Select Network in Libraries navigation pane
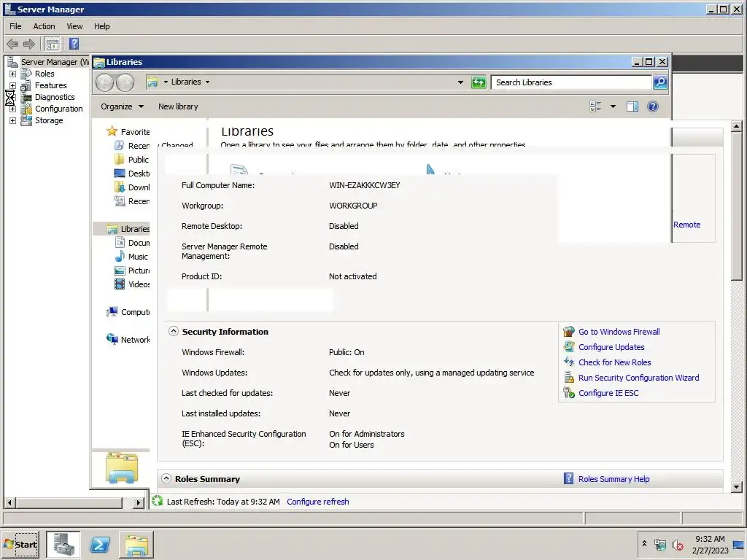Viewport: 747px width, 560px height. [135, 340]
